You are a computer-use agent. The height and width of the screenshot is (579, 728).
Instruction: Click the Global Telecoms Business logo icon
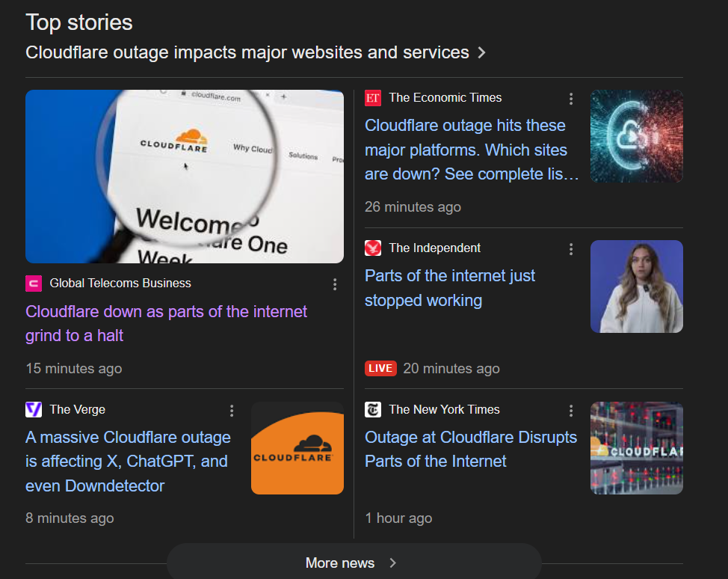point(34,284)
